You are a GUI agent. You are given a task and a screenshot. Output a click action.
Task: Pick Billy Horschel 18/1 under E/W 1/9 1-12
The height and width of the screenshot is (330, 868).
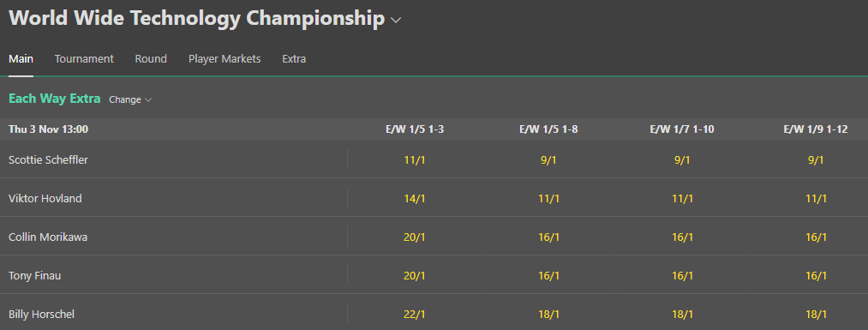coord(816,314)
